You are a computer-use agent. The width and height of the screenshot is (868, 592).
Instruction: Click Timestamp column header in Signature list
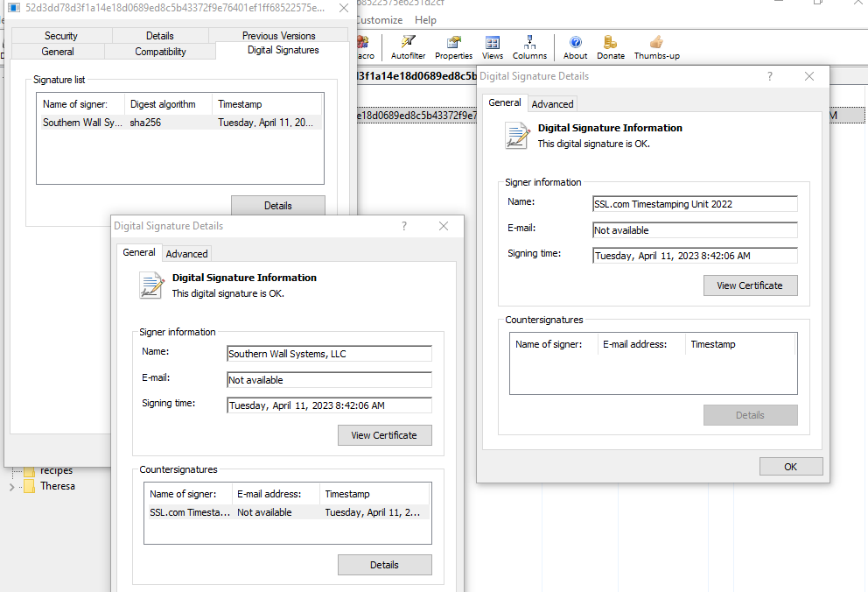coord(267,104)
